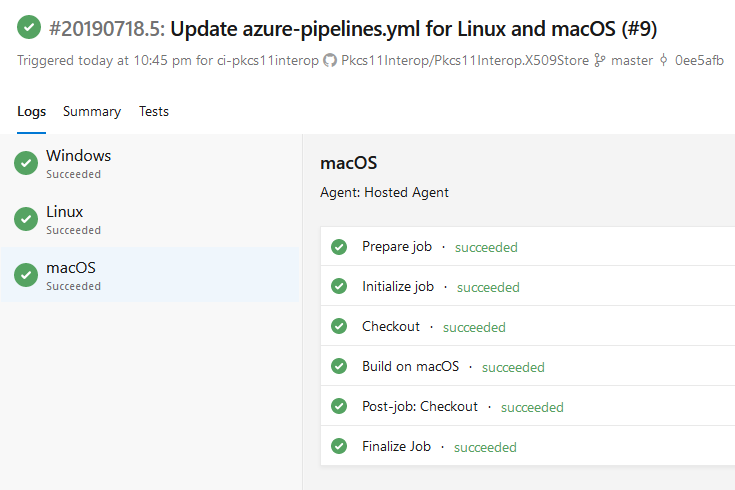Click the Windows job success icon

coord(26,163)
